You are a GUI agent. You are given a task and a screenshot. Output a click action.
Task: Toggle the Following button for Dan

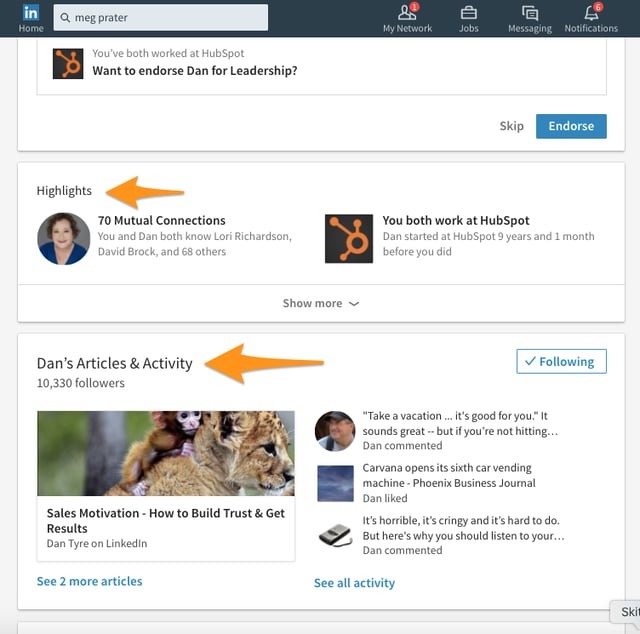click(x=562, y=362)
